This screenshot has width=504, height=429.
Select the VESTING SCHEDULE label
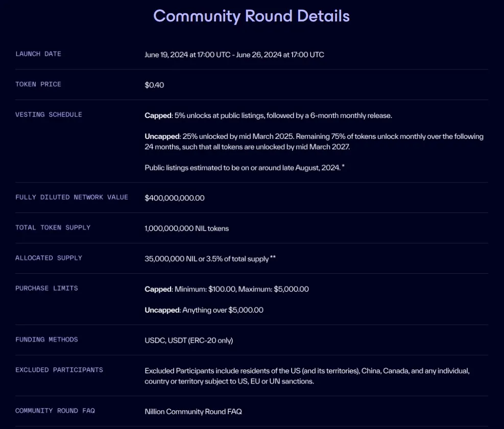pyautogui.click(x=47, y=114)
